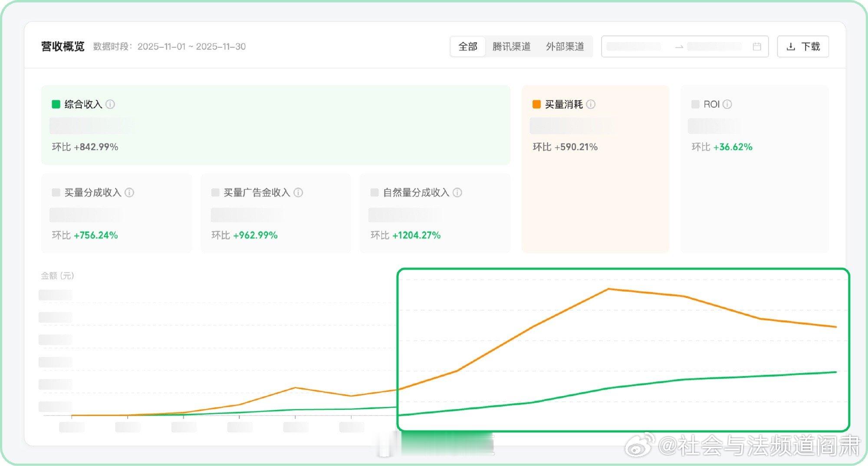Click the 环比 +1204.27% value

(406, 235)
